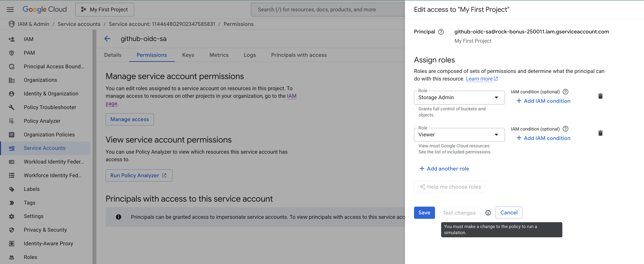Click the info icon beside Test changes
644x264 pixels.
click(x=488, y=213)
